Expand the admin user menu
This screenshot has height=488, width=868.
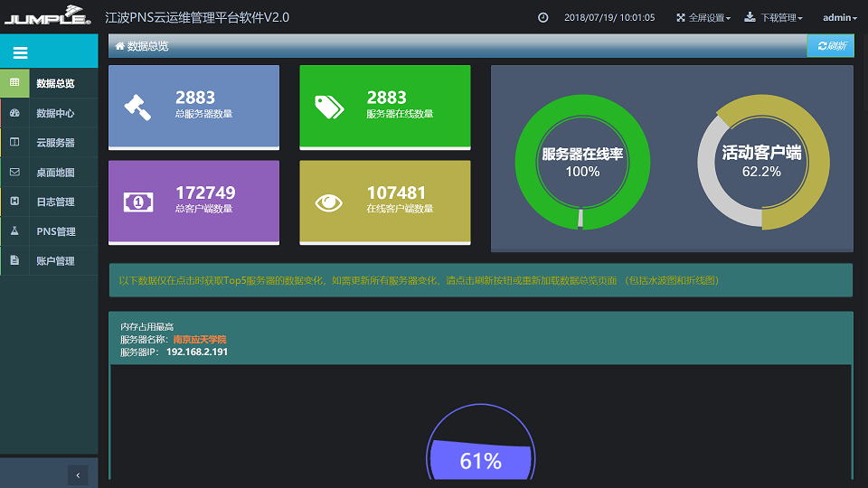pos(840,18)
